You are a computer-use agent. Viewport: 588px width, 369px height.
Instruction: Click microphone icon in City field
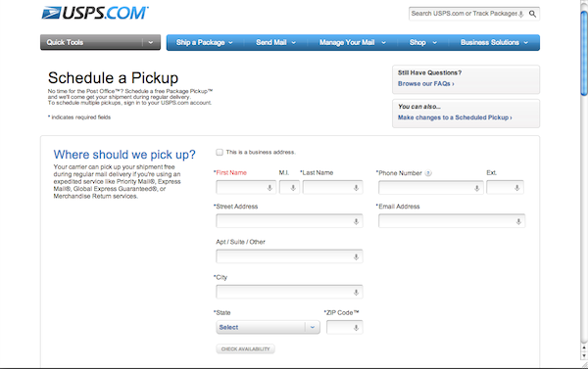(356, 293)
